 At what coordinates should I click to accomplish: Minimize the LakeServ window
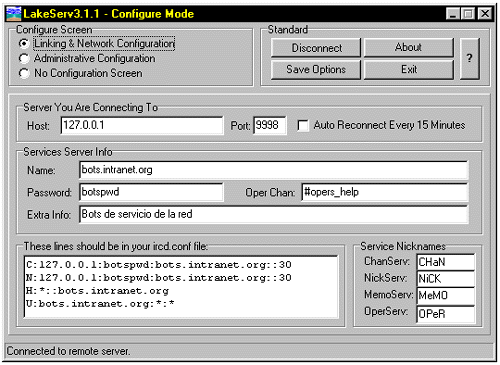[453, 14]
